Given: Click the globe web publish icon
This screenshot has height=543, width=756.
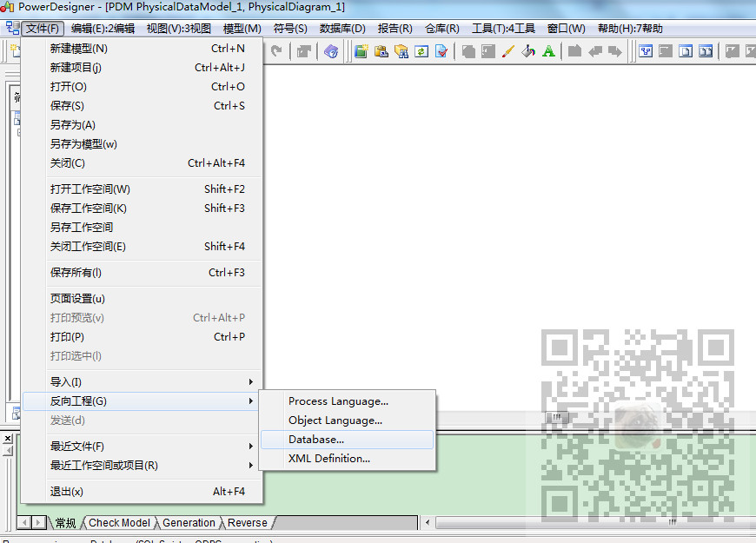Looking at the screenshot, I should (x=331, y=51).
